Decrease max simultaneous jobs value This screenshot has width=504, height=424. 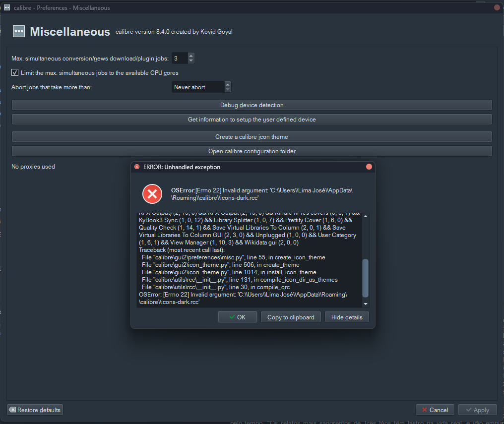pos(191,61)
